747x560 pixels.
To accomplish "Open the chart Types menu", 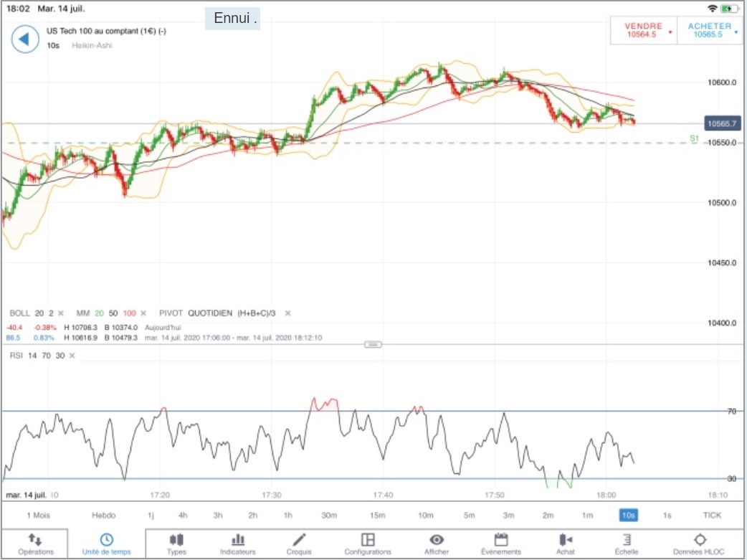I will [176, 544].
